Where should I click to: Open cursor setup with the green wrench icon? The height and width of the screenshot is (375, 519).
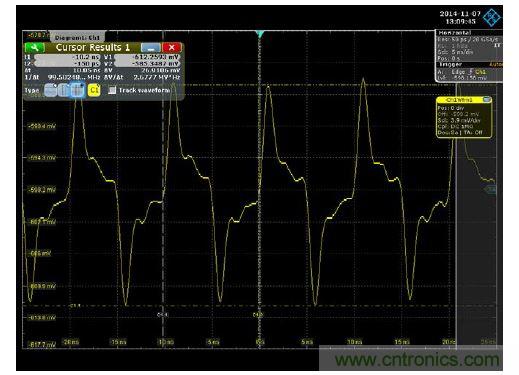tap(34, 47)
